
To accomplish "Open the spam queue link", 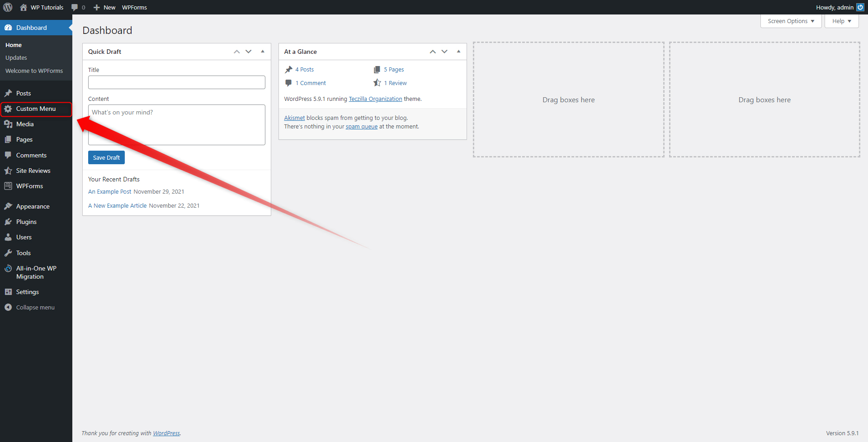I will (x=362, y=127).
